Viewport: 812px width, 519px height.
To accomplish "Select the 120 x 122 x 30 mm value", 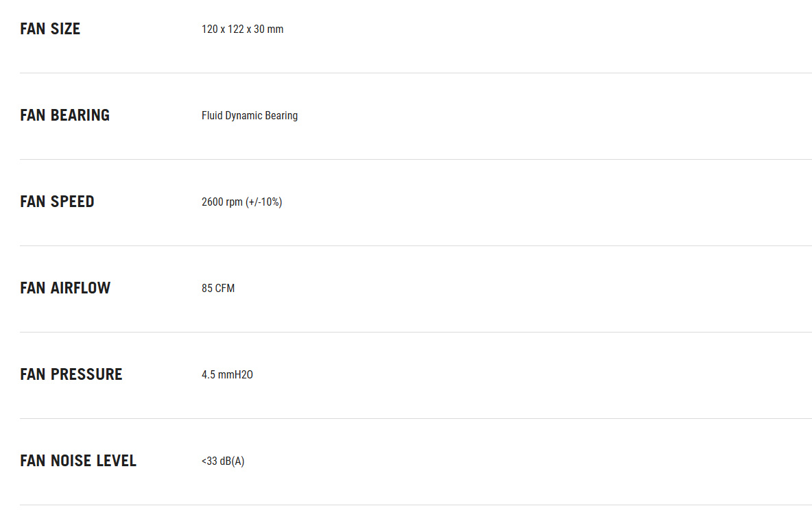I will pos(242,29).
